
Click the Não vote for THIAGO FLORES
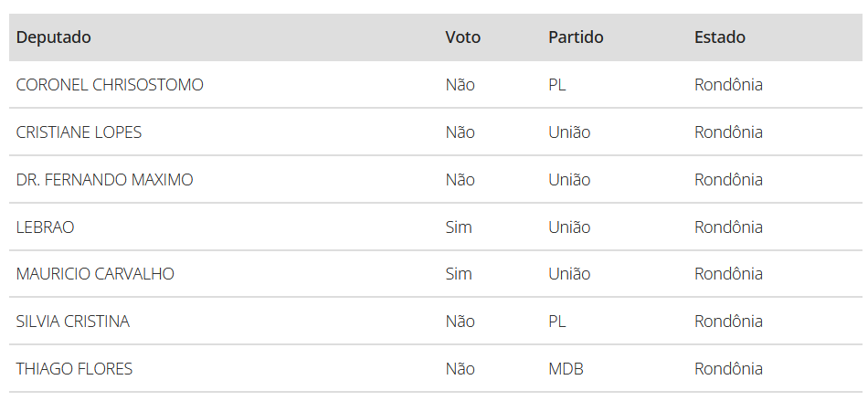pyautogui.click(x=460, y=369)
